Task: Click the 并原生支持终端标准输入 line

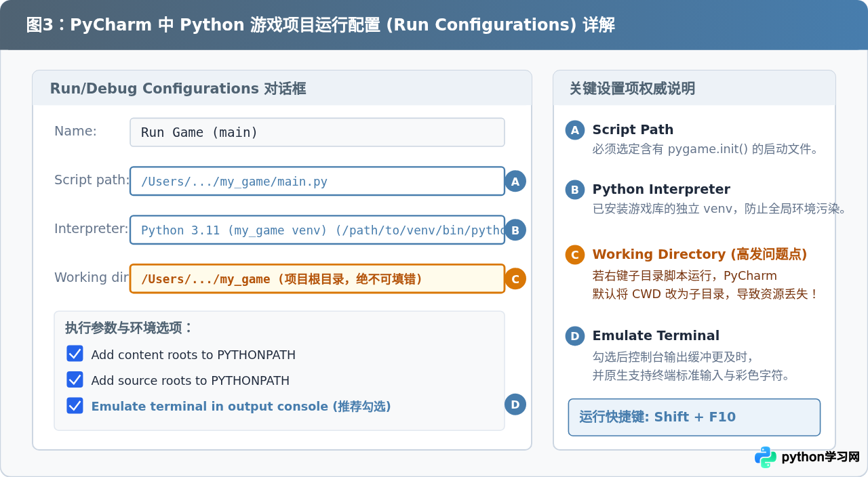Action: pyautogui.click(x=692, y=375)
